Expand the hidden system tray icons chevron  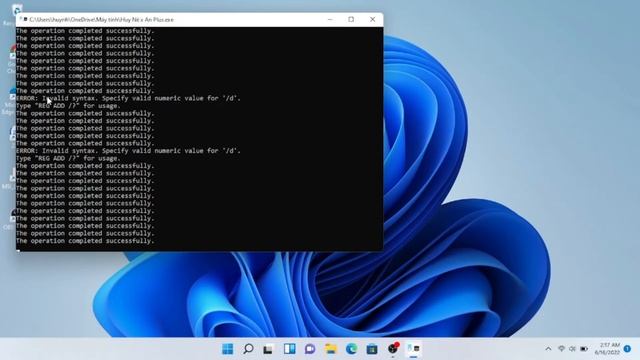click(x=548, y=349)
